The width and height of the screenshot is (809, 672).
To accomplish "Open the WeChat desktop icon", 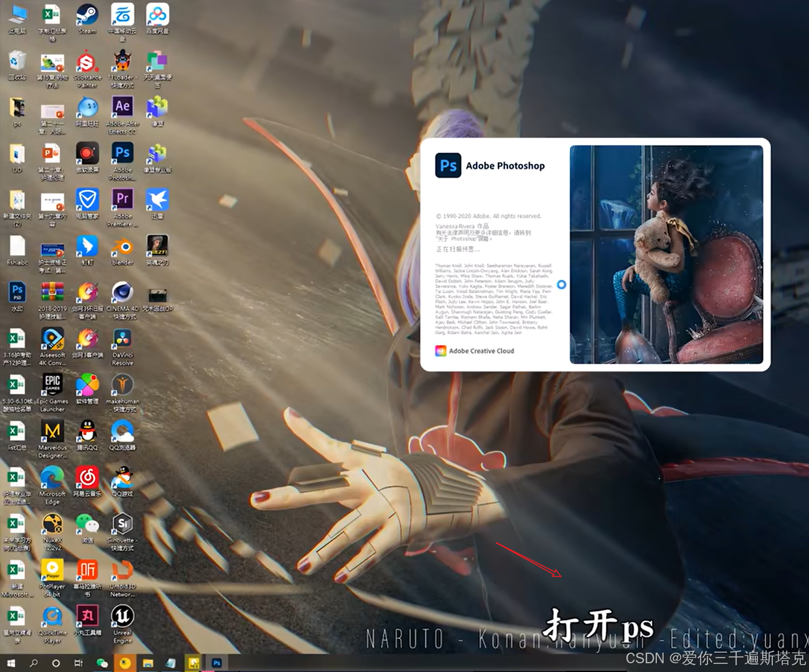I will click(87, 527).
